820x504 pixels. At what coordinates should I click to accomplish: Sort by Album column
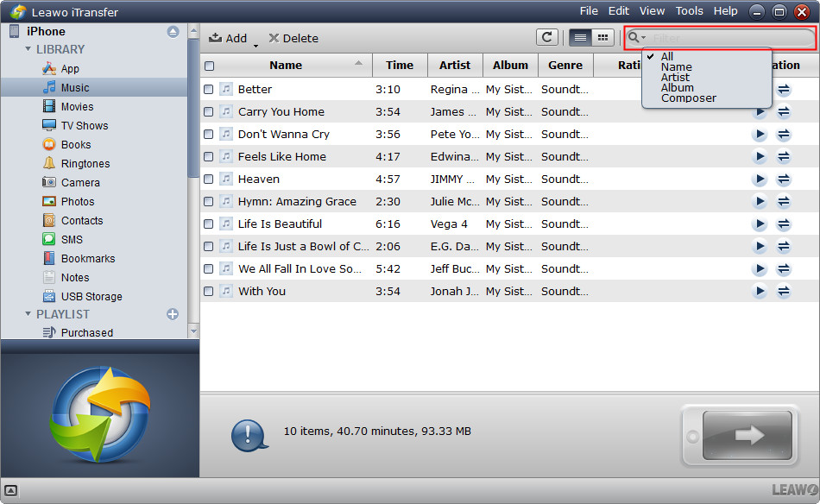(x=510, y=66)
